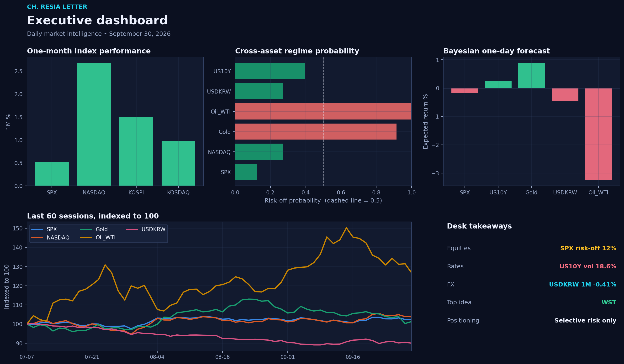Select the Oil_WTI forecast bar

point(598,134)
